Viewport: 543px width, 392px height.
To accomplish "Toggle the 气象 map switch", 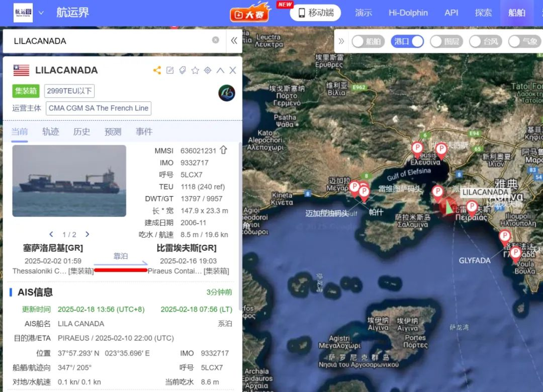I will pyautogui.click(x=524, y=42).
